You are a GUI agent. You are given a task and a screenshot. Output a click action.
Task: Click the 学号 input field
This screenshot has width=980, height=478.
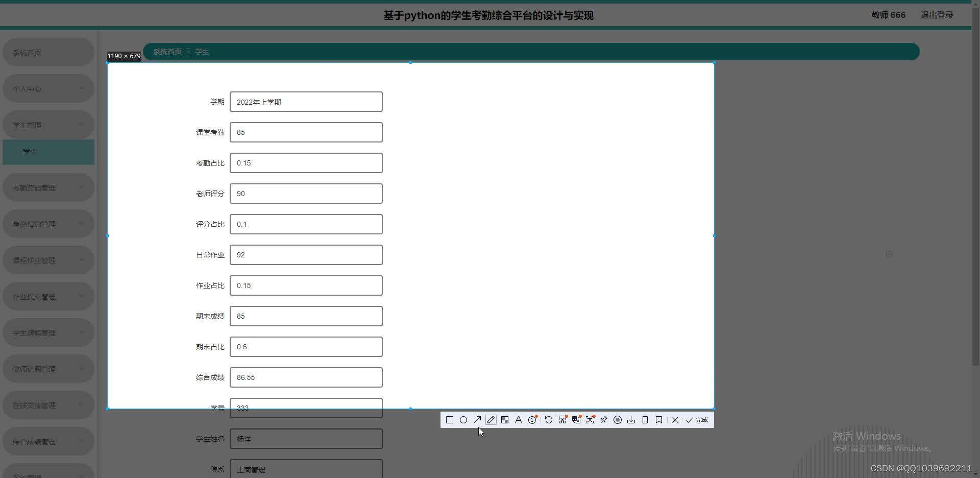(306, 408)
